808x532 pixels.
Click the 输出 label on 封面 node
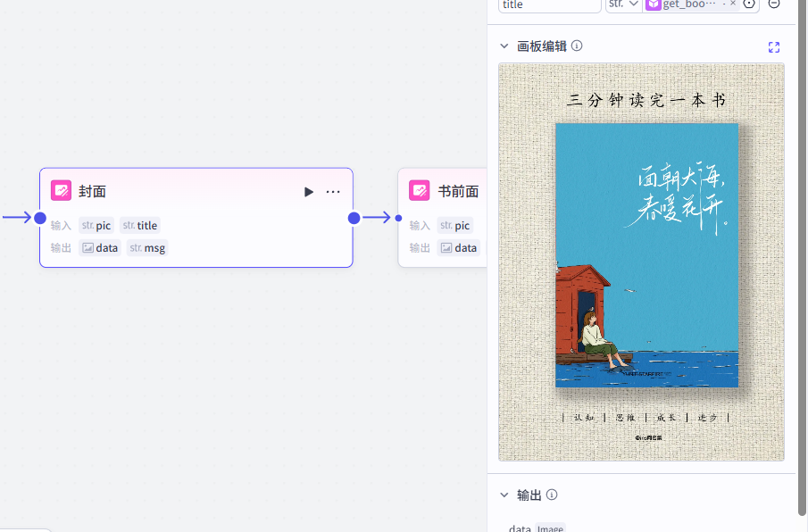click(x=61, y=248)
